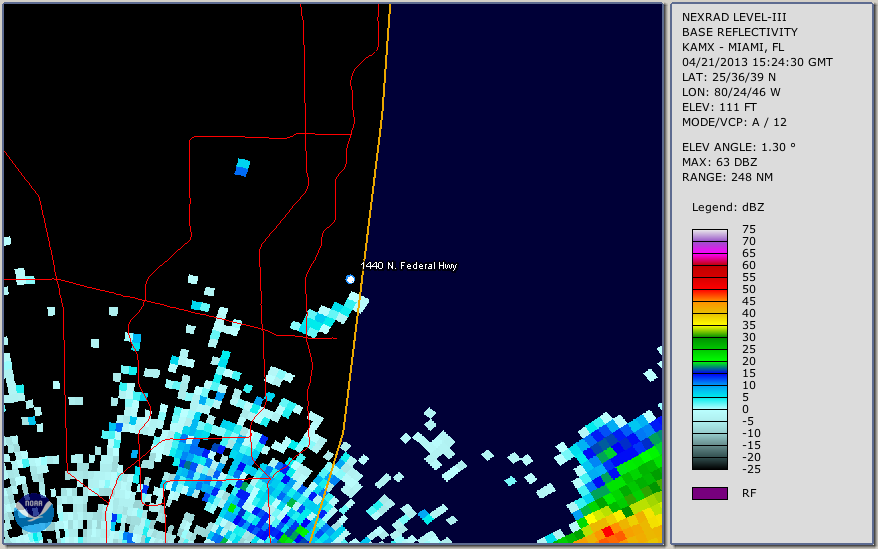Click the -15 value in the legend scale
The image size is (878, 549).
coord(751,445)
